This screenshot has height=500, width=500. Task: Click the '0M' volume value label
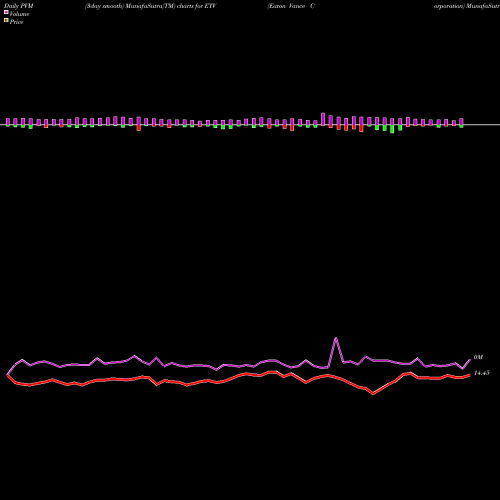point(478,357)
